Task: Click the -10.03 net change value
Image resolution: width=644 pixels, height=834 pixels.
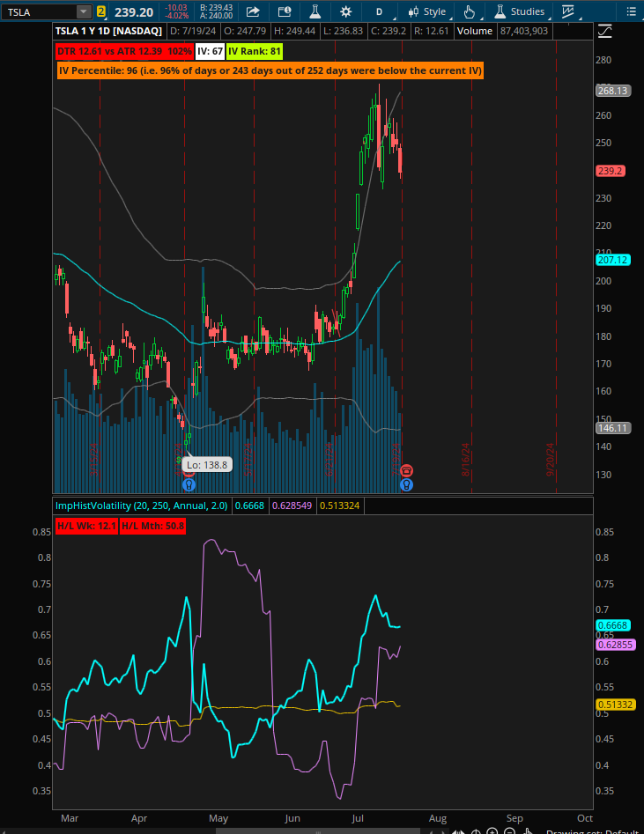Action: point(176,8)
